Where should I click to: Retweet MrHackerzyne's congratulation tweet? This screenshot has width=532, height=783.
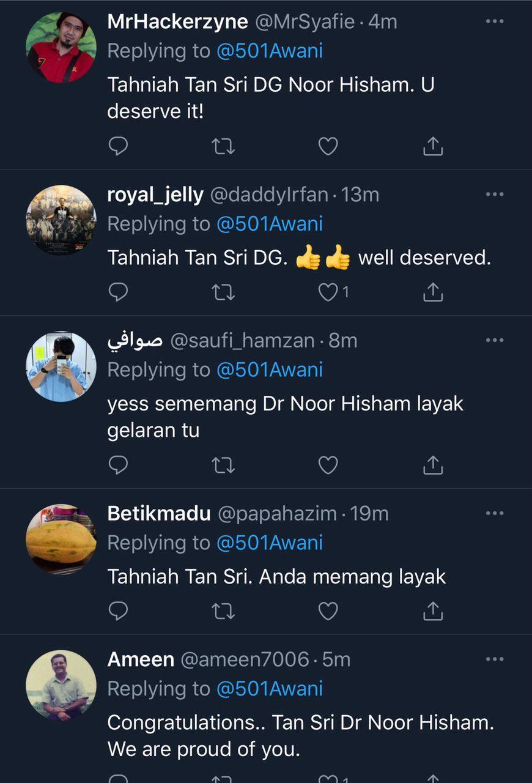[x=223, y=146]
